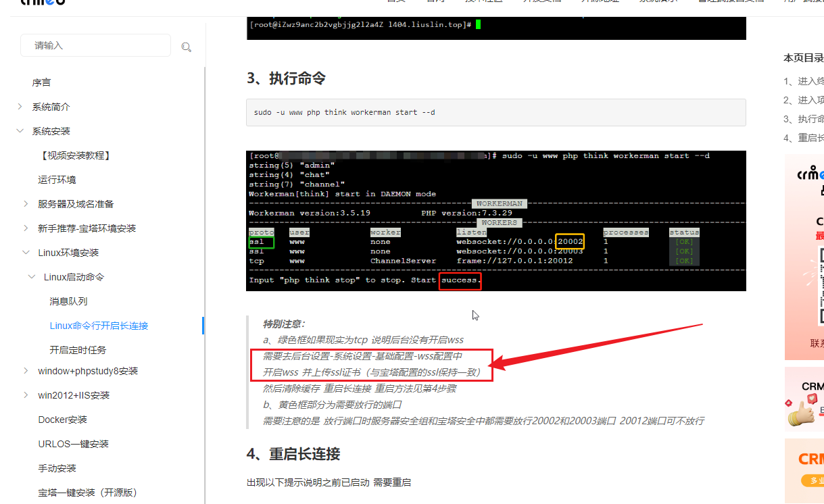Open URLOS一键安装 page
824x504 pixels.
[73, 444]
